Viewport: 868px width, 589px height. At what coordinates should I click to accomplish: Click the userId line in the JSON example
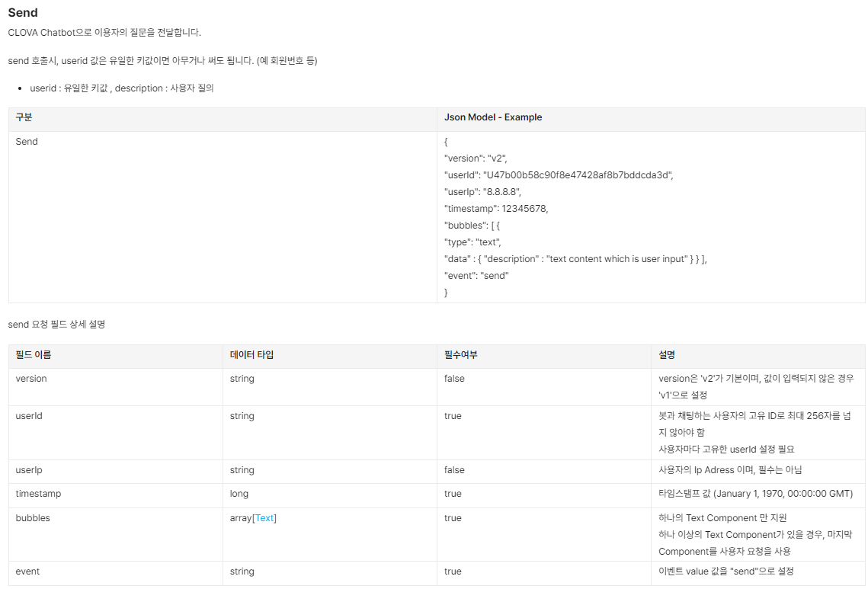tap(558, 175)
